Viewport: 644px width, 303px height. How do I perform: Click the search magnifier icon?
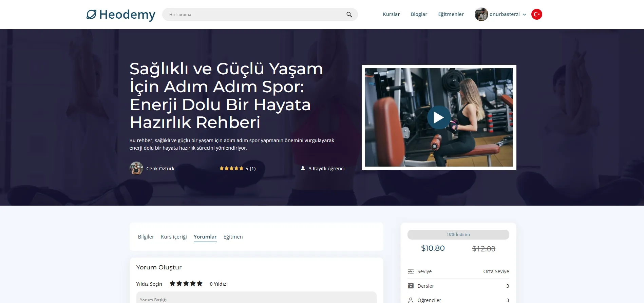coord(349,15)
